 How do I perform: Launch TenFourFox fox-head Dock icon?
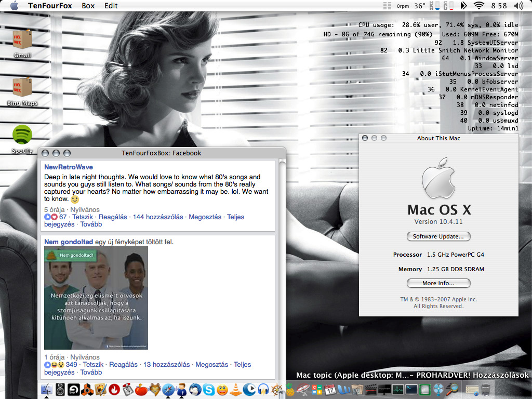(x=155, y=390)
